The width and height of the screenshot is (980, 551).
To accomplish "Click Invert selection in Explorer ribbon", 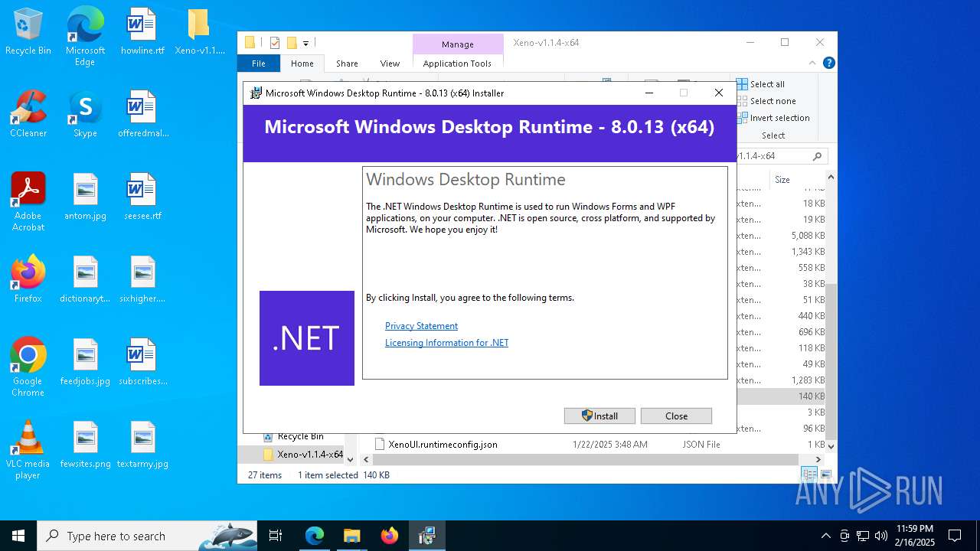I will (x=773, y=118).
